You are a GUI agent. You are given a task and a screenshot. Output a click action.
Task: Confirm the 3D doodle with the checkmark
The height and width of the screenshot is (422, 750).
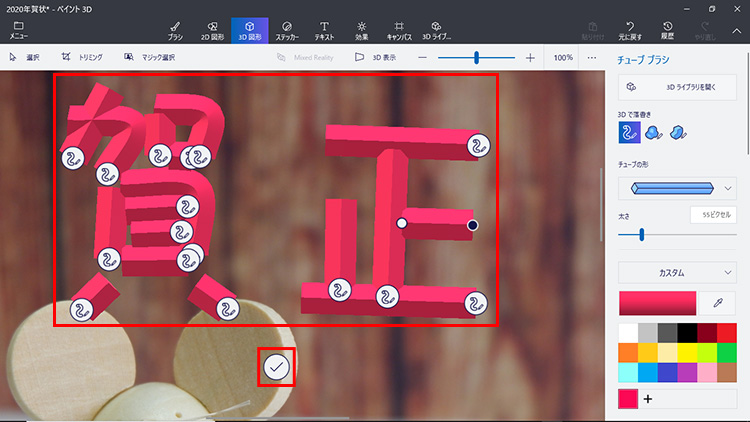click(277, 367)
